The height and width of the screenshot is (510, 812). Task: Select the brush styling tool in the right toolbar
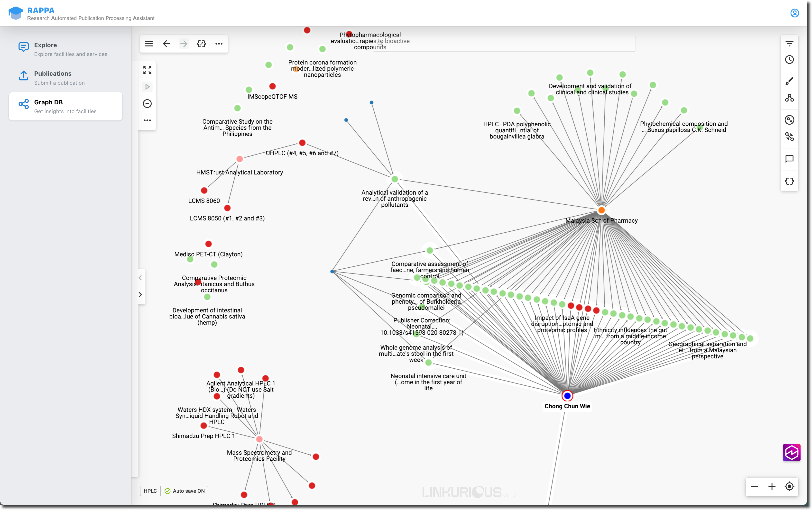click(789, 81)
